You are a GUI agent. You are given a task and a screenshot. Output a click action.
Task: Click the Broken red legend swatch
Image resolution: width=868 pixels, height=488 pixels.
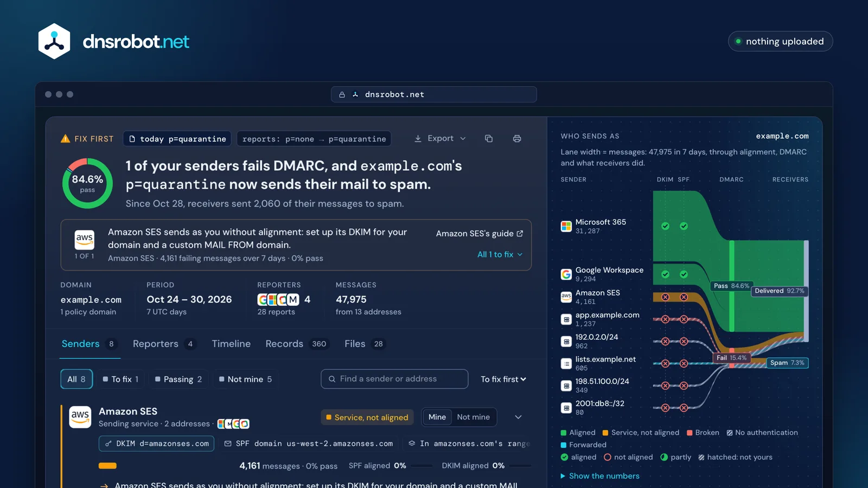[x=690, y=433]
